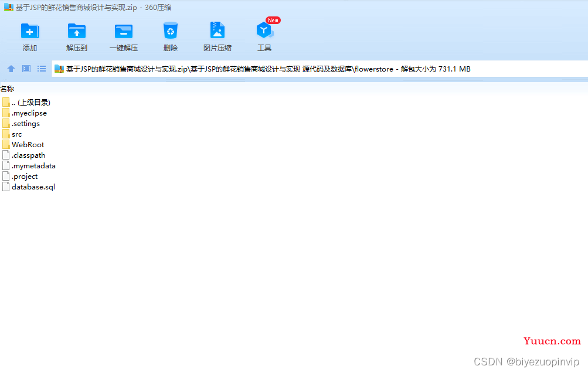
Task: Click the 360压缩 app icon in the title bar
Action: (9, 7)
